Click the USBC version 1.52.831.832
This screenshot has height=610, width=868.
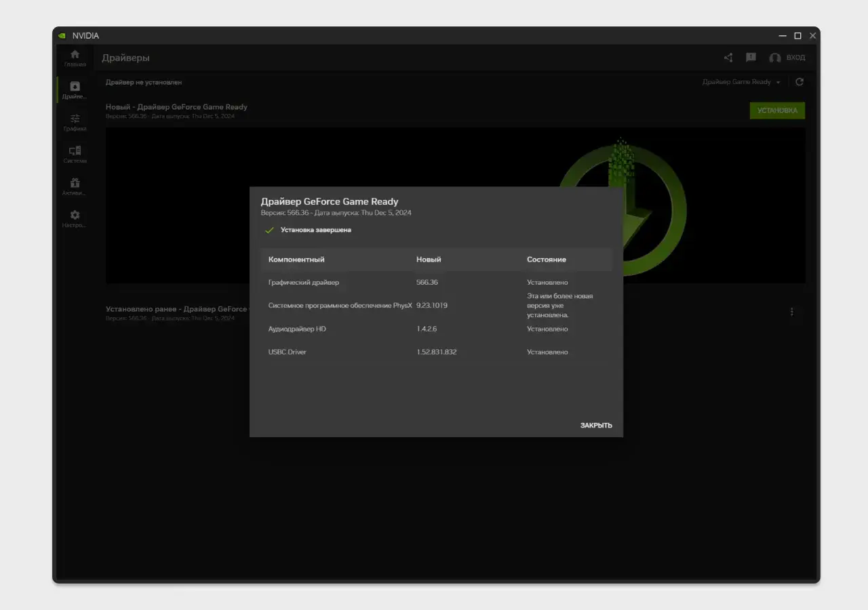[437, 352]
